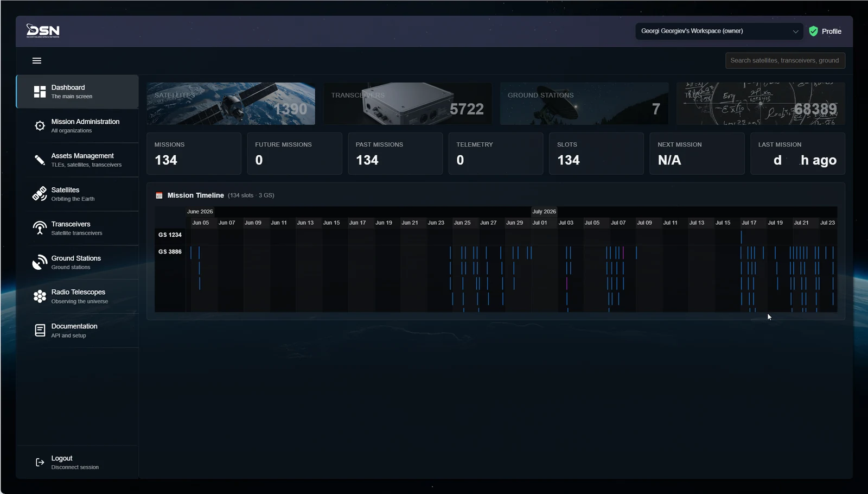
Task: Toggle the hamburger menu icon
Action: (x=37, y=61)
